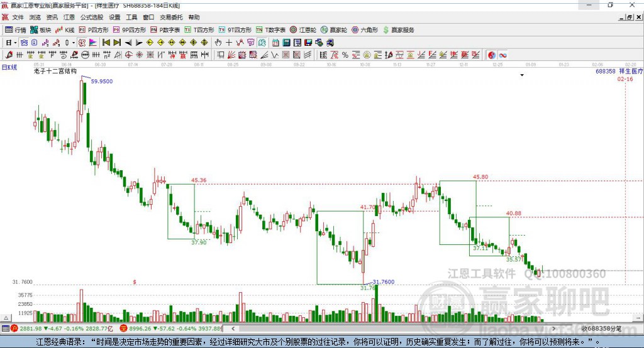Open the 帮助 menu
This screenshot has width=644, height=348.
pyautogui.click(x=194, y=17)
